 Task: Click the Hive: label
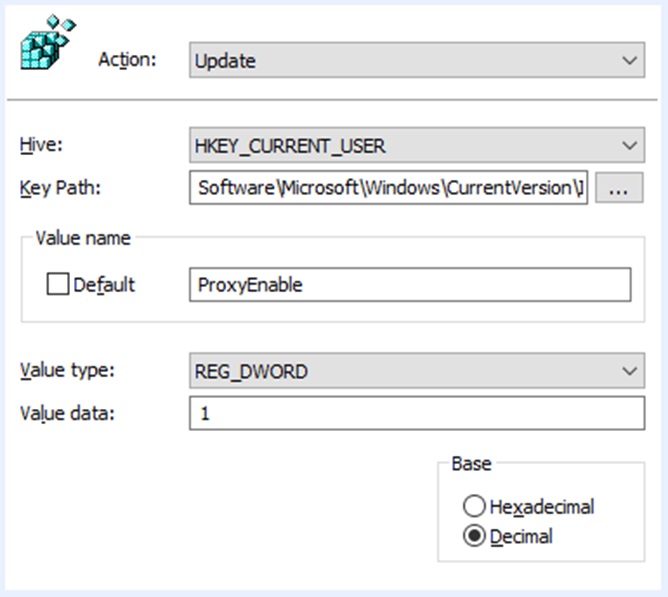coord(42,146)
